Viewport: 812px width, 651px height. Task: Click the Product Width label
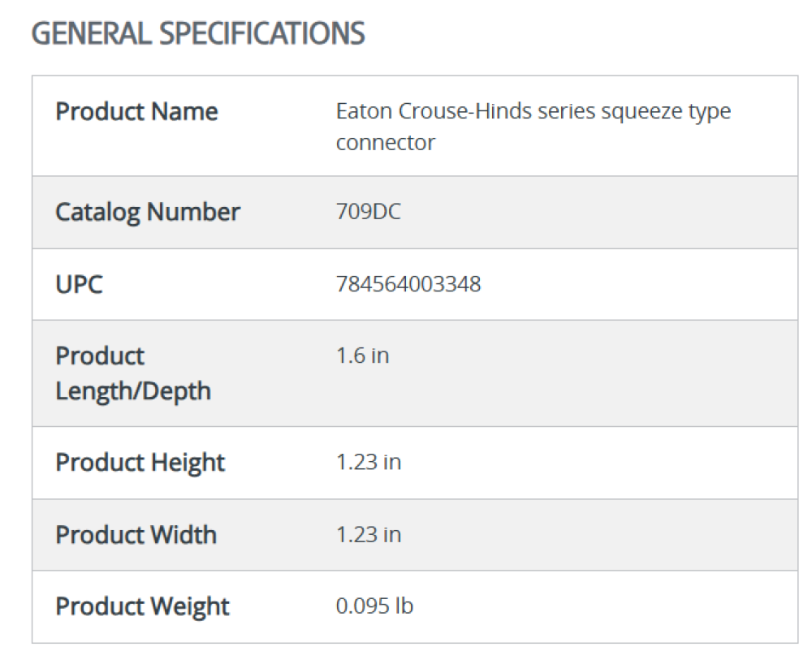(136, 534)
